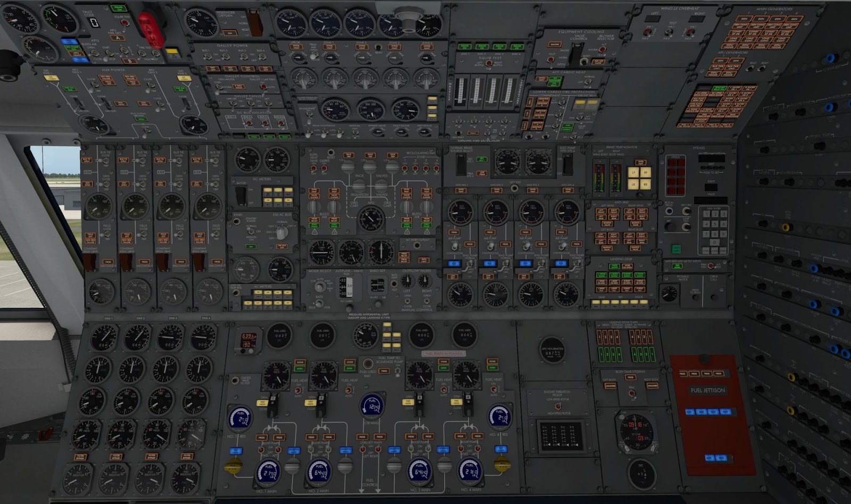This screenshot has height=504, width=851.
Task: Move the number 1 engine fuel valve lever
Action: tap(274, 406)
